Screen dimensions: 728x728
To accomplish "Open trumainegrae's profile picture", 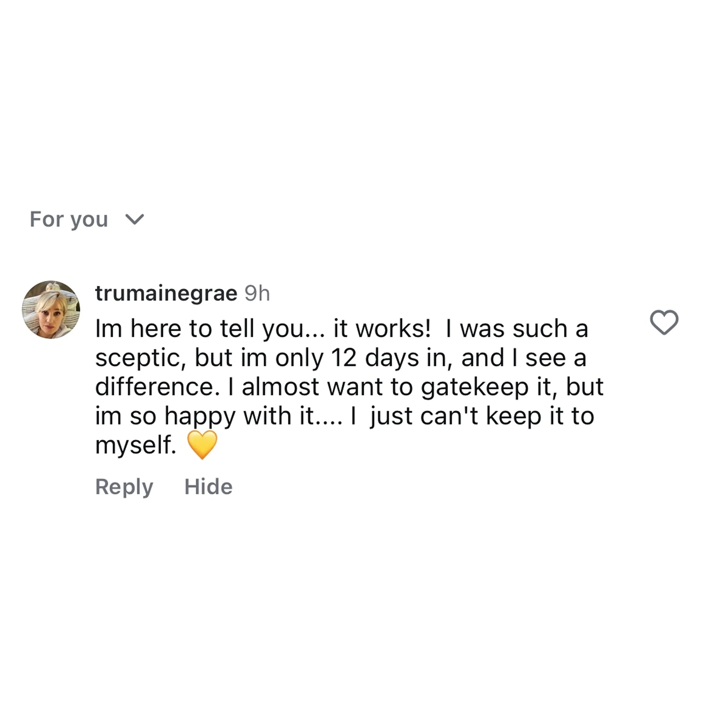I will tap(51, 309).
